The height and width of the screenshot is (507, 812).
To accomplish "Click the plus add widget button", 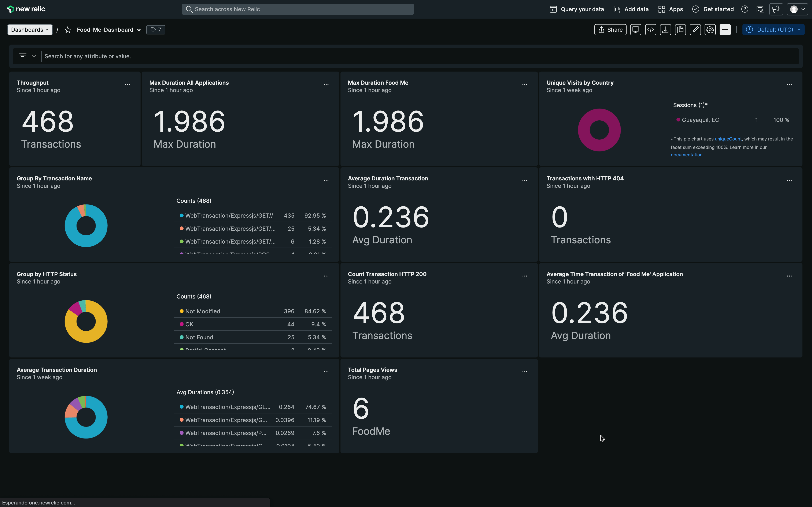I will click(x=725, y=30).
